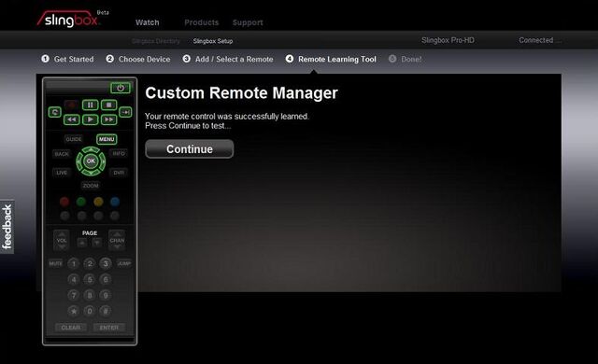This screenshot has height=364, width=598.
Task: Click the volume up arrow above VOL
Action: tap(62, 233)
